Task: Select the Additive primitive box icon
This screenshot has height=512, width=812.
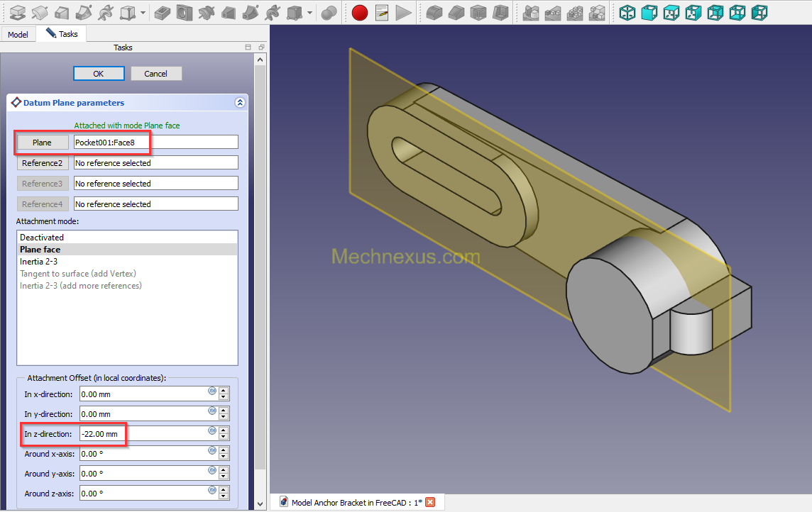Action: tap(127, 13)
